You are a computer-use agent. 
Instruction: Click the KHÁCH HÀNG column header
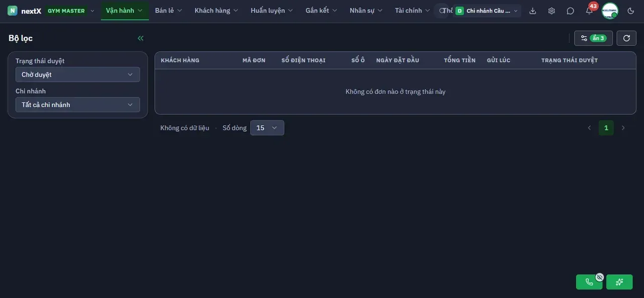coord(180,60)
